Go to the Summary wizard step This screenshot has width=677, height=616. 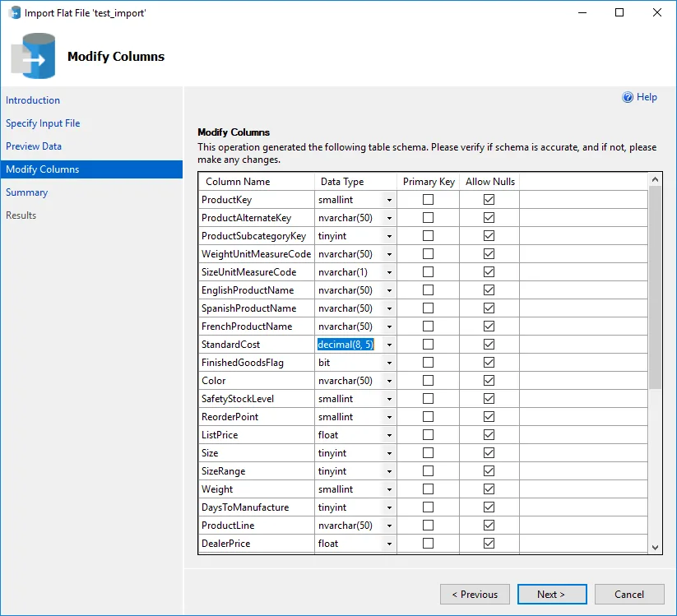(27, 192)
